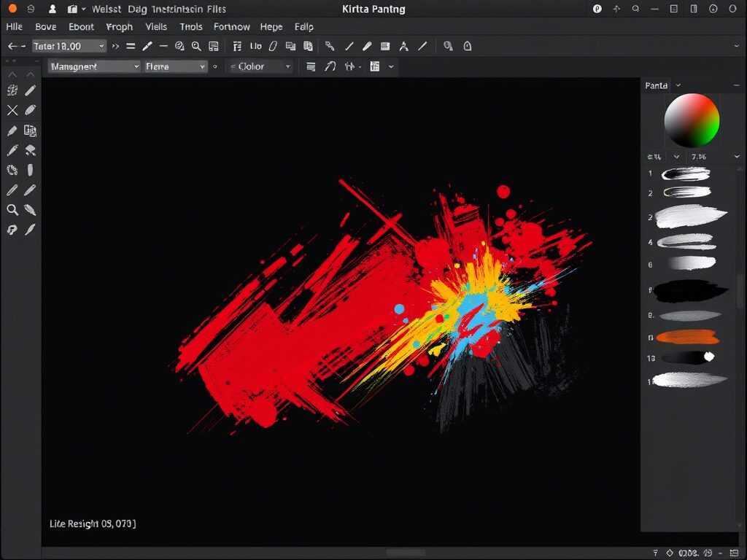This screenshot has height=560, width=747.
Task: Pick a color from the color wheel
Action: tap(692, 120)
